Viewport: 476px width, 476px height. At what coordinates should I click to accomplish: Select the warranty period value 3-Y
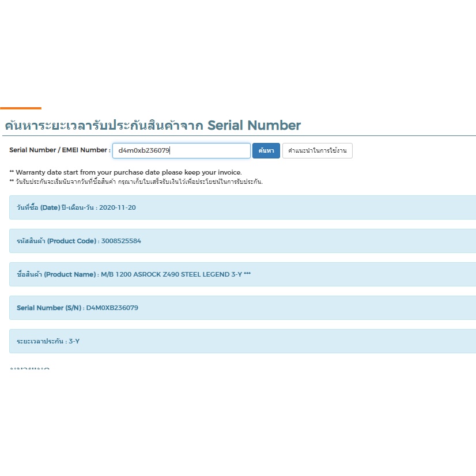(74, 341)
